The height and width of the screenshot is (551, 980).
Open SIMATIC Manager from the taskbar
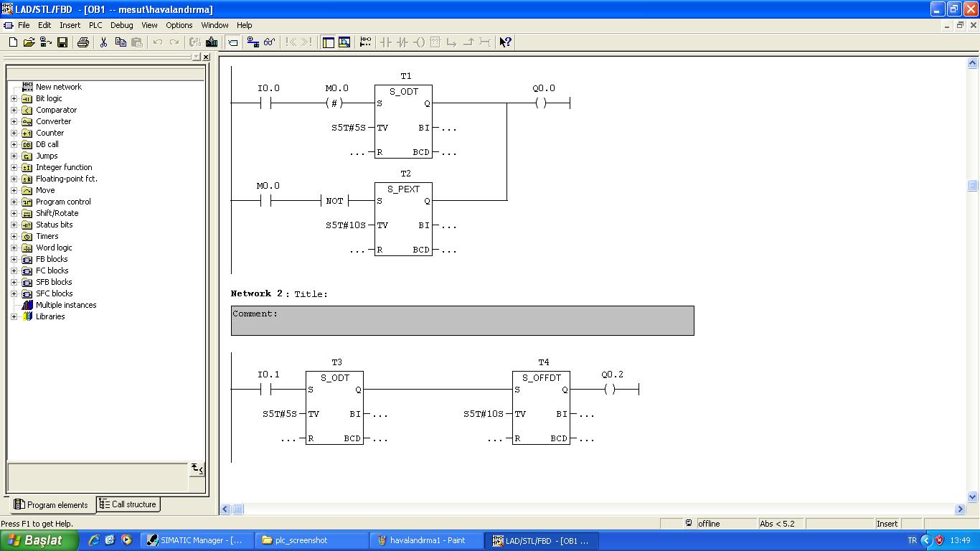196,540
